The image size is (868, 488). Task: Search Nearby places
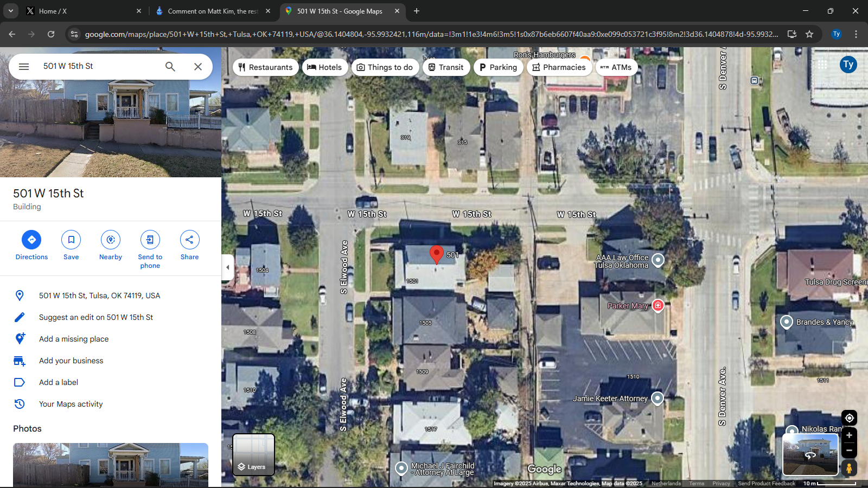[111, 246]
